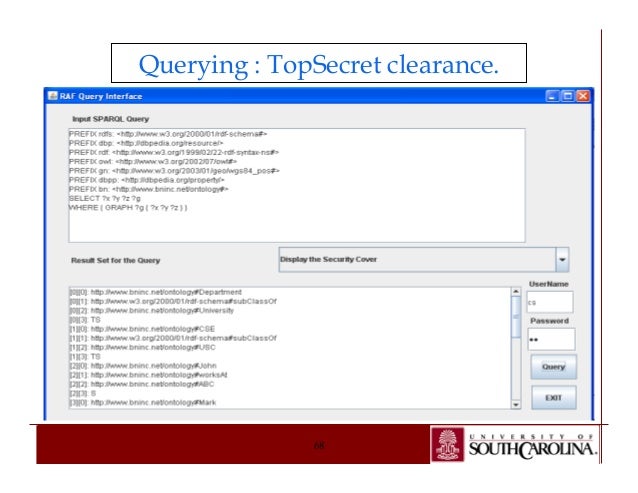Click the 'PREFIX rdfs:' query line
The width and height of the screenshot is (638, 493).
coord(168,134)
